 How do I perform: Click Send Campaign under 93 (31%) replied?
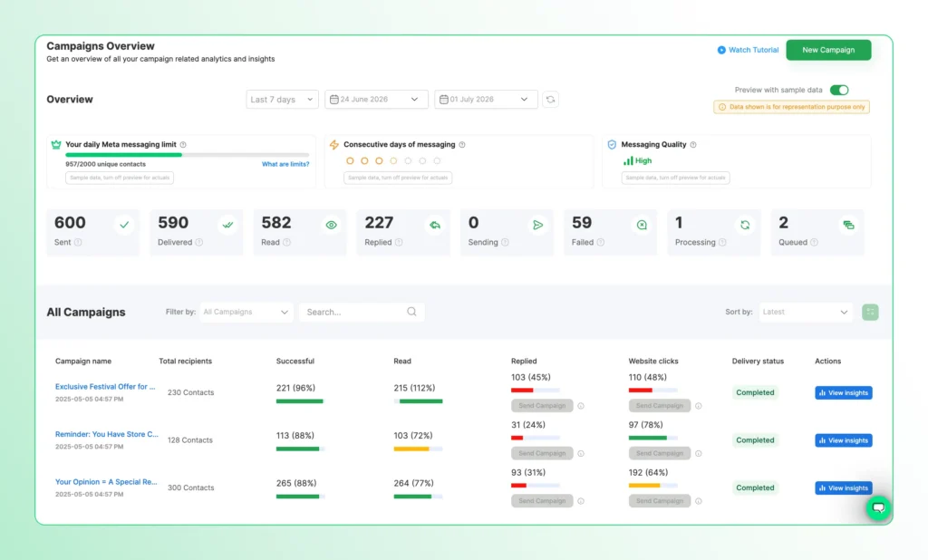[x=542, y=501]
